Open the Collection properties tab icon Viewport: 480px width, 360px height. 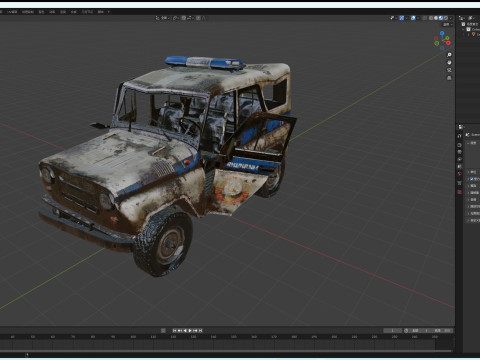click(459, 183)
